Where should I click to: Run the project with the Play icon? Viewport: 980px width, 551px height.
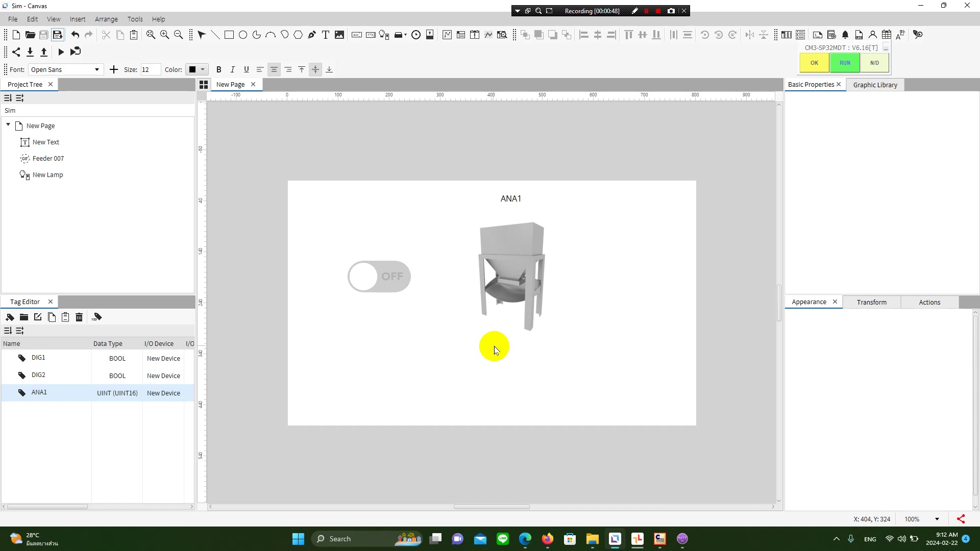pos(61,52)
